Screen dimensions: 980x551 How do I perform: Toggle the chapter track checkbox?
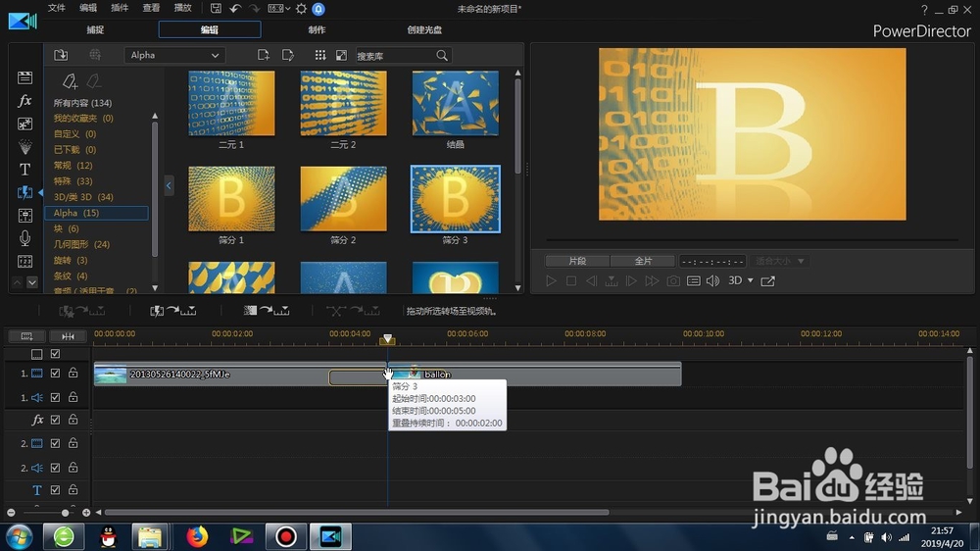click(x=55, y=353)
